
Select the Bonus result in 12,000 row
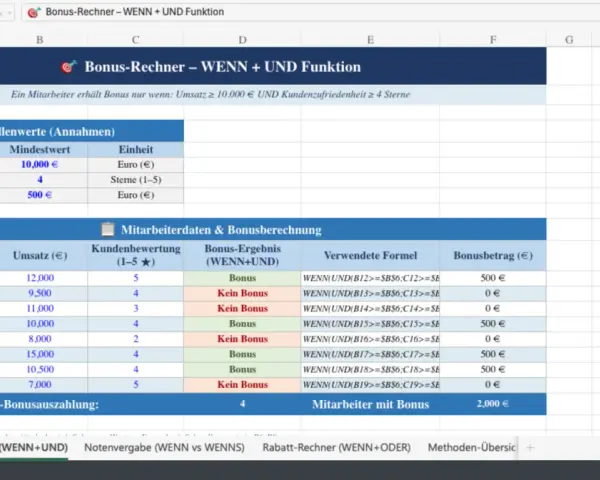tap(242, 278)
